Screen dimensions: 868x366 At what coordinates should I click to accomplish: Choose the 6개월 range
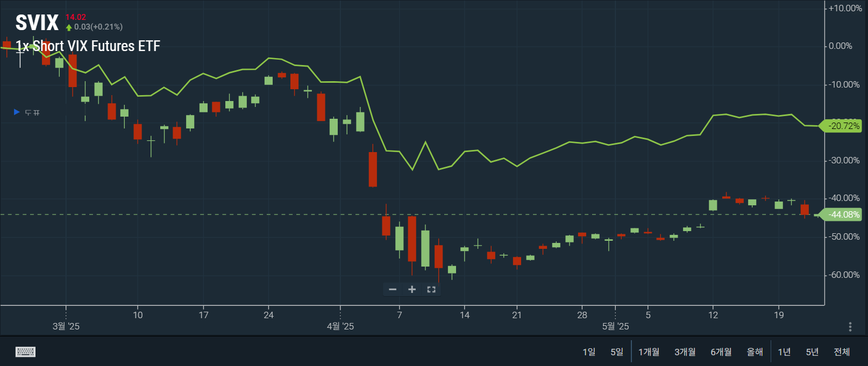tap(721, 352)
